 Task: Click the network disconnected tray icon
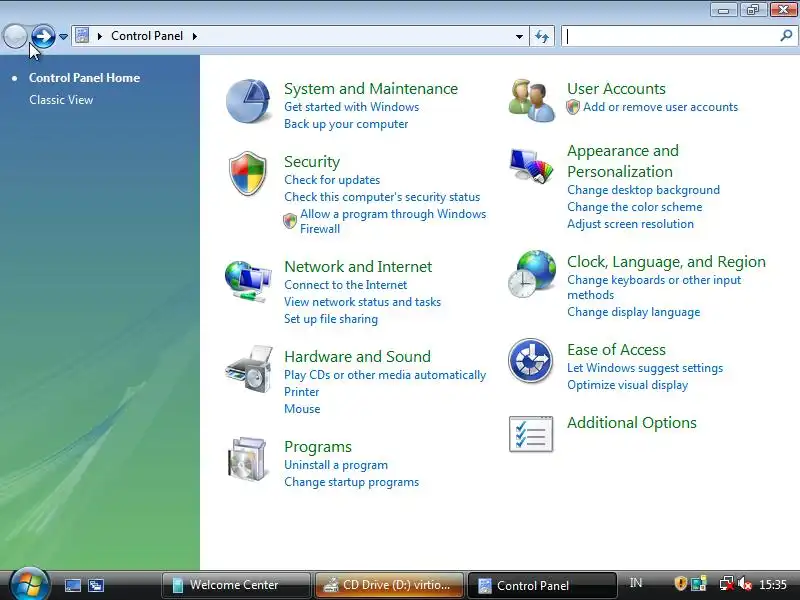[726, 583]
